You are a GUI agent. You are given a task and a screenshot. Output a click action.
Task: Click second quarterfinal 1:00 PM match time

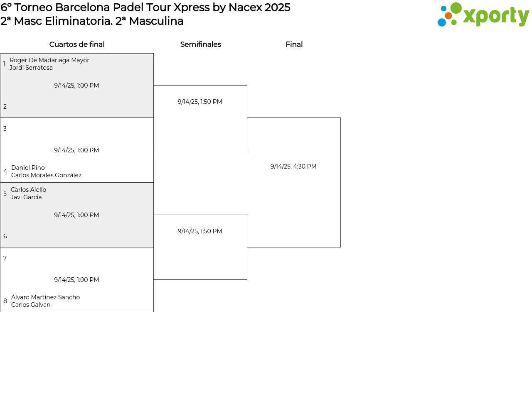76,150
